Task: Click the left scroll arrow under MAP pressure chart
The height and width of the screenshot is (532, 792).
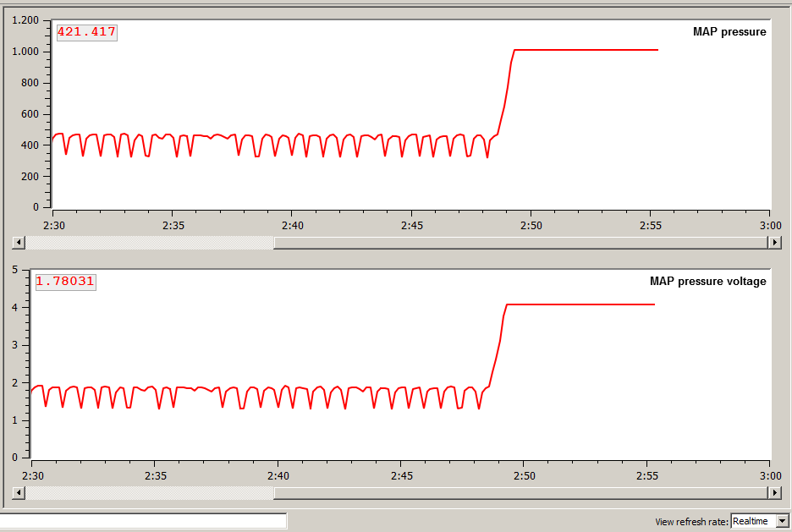Action: coord(19,242)
